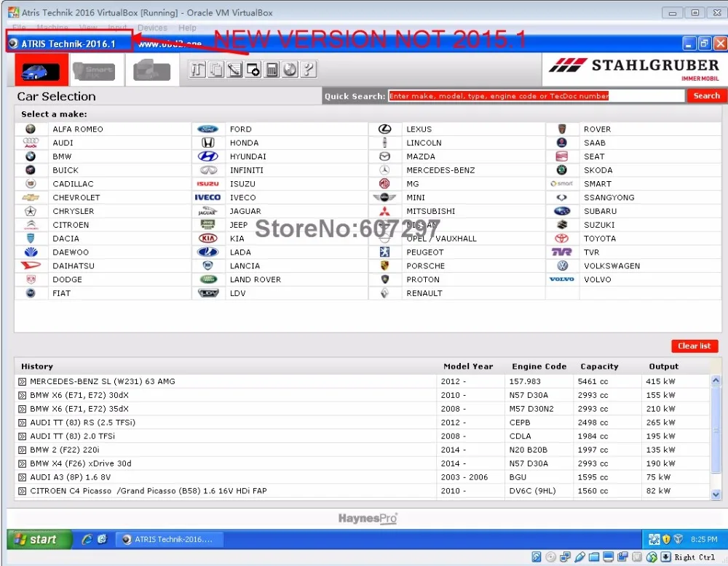
Task: Open AUDI TT (8J) 2.0 TFSi entry
Action: 72,436
